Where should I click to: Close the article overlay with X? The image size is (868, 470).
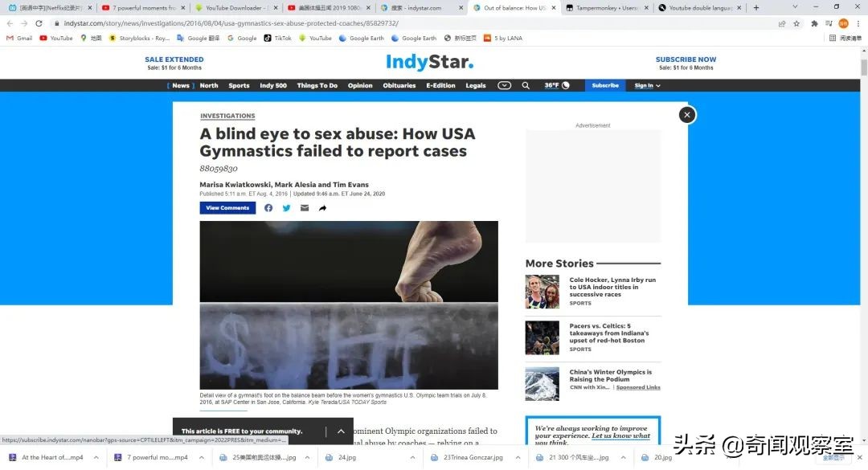click(x=687, y=115)
